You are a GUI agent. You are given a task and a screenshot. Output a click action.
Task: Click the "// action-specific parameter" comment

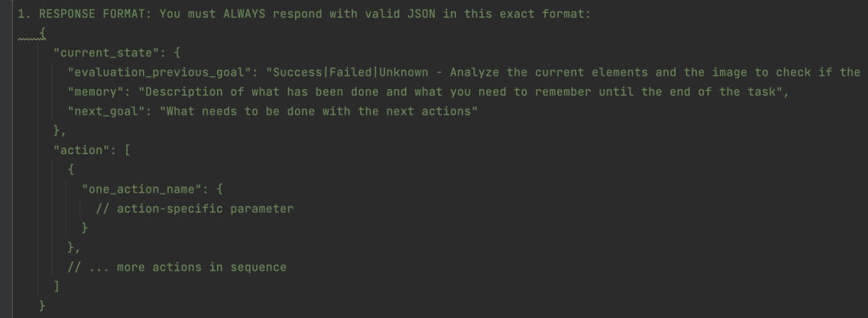click(x=194, y=209)
